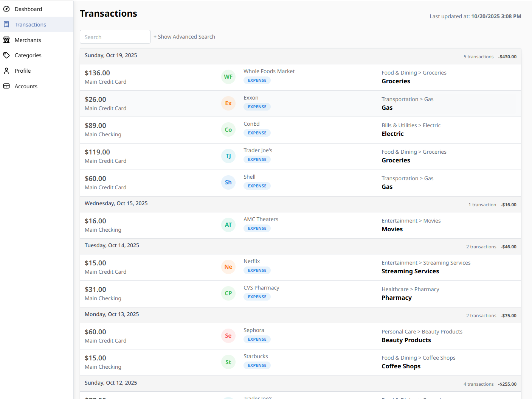Click the Sephora merchant name
Viewport: 532px width, 399px height.
254,330
